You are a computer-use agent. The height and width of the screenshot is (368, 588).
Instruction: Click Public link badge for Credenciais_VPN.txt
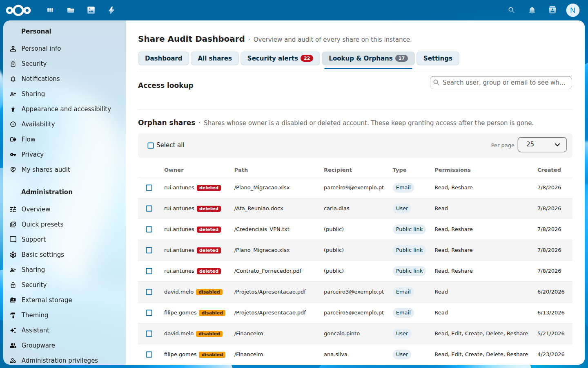[409, 229]
